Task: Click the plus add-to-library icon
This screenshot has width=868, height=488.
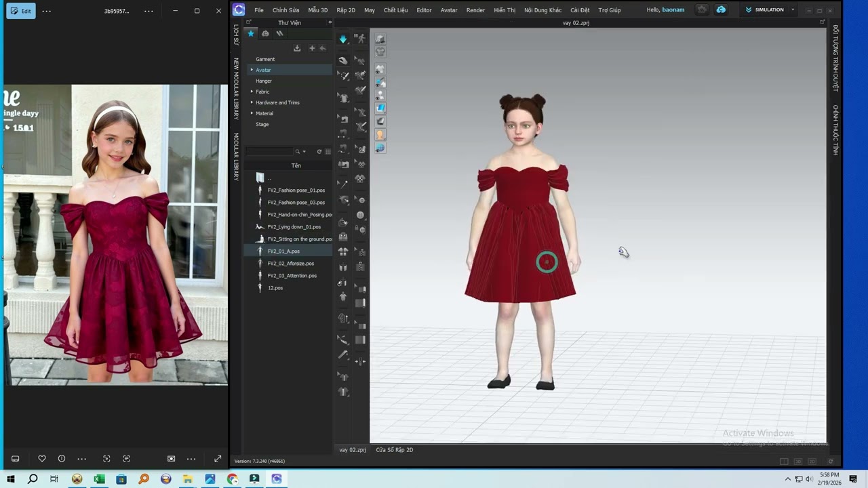Action: click(312, 48)
